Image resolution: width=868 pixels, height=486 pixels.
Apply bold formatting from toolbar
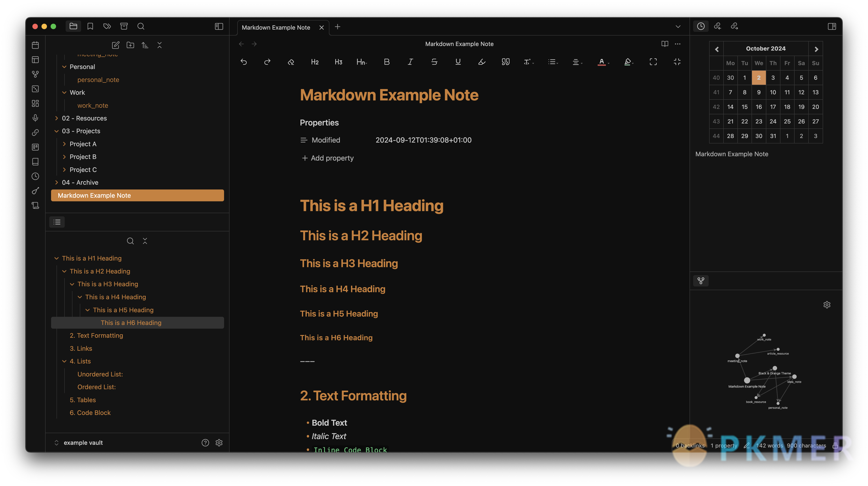pyautogui.click(x=387, y=62)
